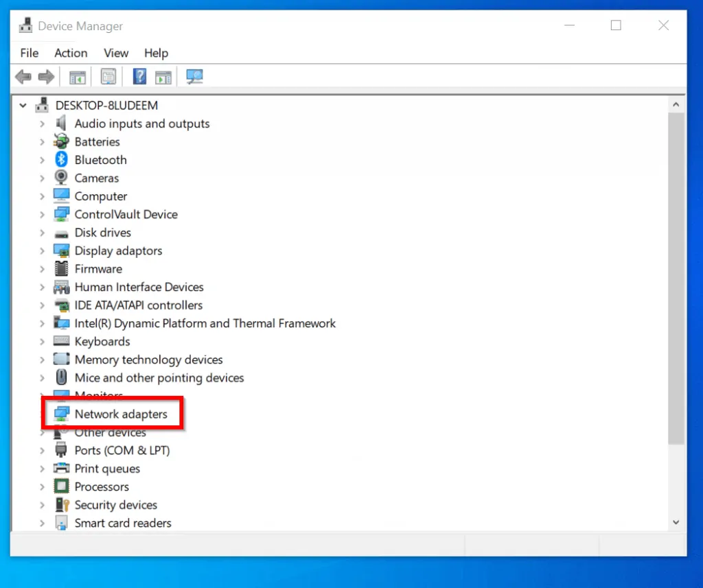The height and width of the screenshot is (588, 703).
Task: Click the Bluetooth category icon
Action: 60,159
